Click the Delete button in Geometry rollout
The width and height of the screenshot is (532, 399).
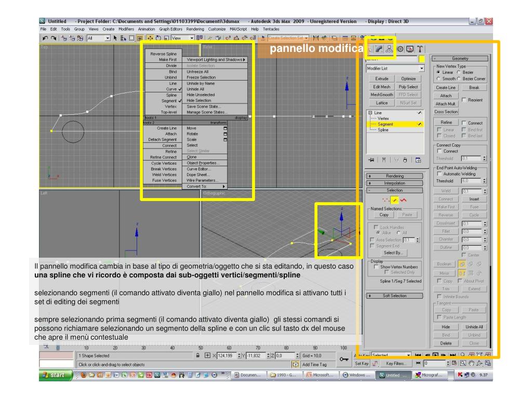click(x=446, y=343)
